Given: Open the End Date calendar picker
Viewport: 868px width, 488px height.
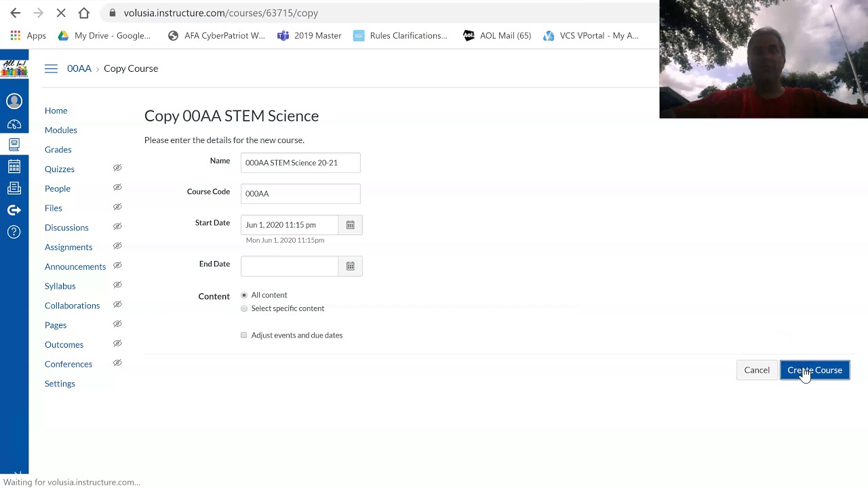Looking at the screenshot, I should (350, 266).
